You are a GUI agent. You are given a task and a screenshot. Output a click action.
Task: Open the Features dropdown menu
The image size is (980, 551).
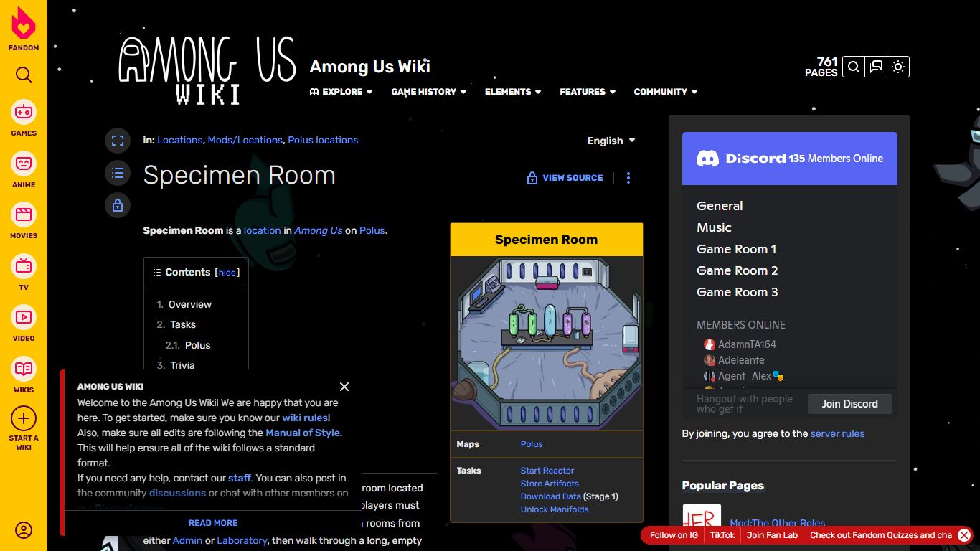(x=588, y=92)
